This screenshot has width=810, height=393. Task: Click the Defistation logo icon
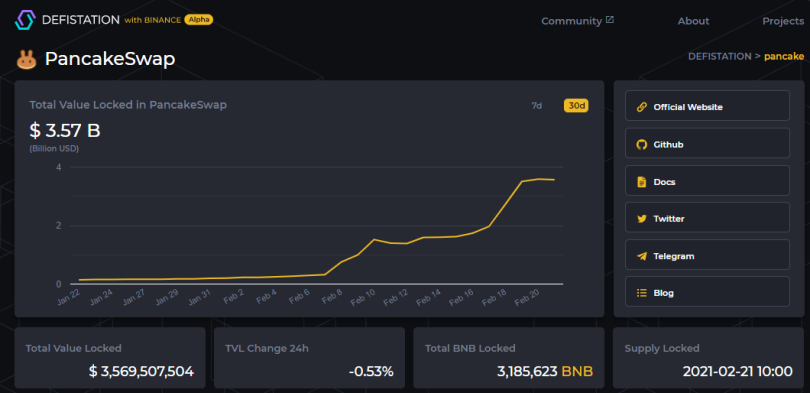[x=25, y=20]
